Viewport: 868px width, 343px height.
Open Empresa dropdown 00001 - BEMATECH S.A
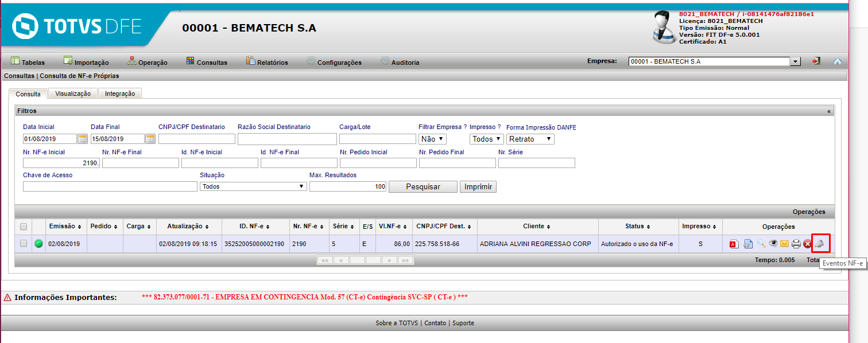(x=715, y=61)
